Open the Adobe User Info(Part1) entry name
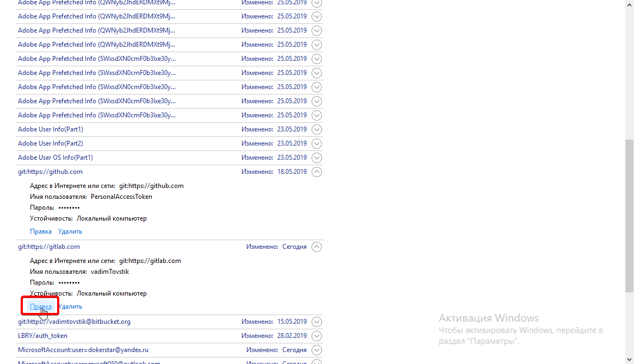The width and height of the screenshot is (634, 364). (x=51, y=129)
